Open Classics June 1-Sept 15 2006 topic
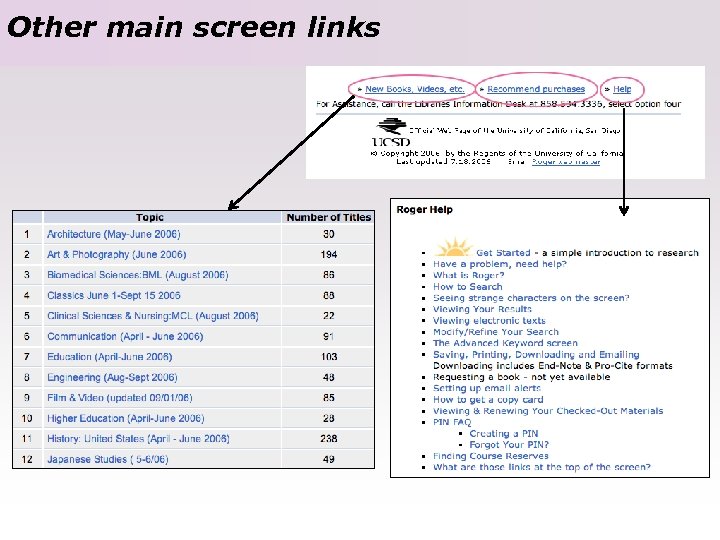720x540 pixels. [113, 295]
